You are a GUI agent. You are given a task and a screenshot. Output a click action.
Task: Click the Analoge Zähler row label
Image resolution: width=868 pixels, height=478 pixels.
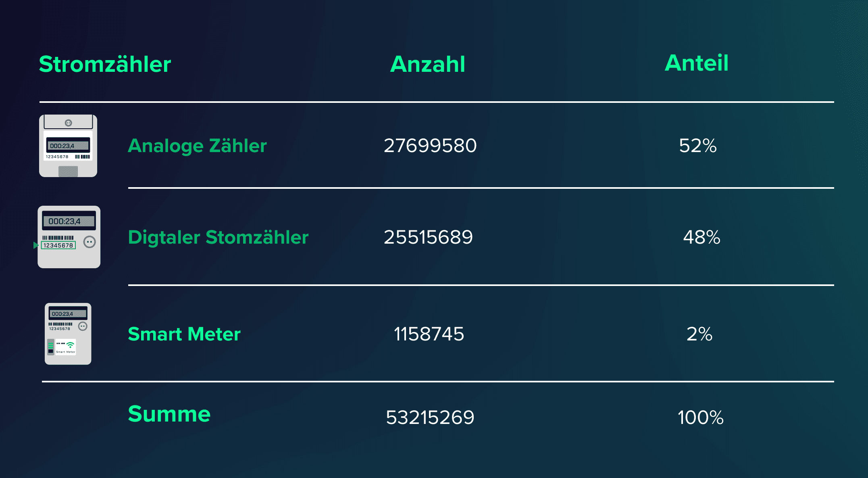click(197, 146)
